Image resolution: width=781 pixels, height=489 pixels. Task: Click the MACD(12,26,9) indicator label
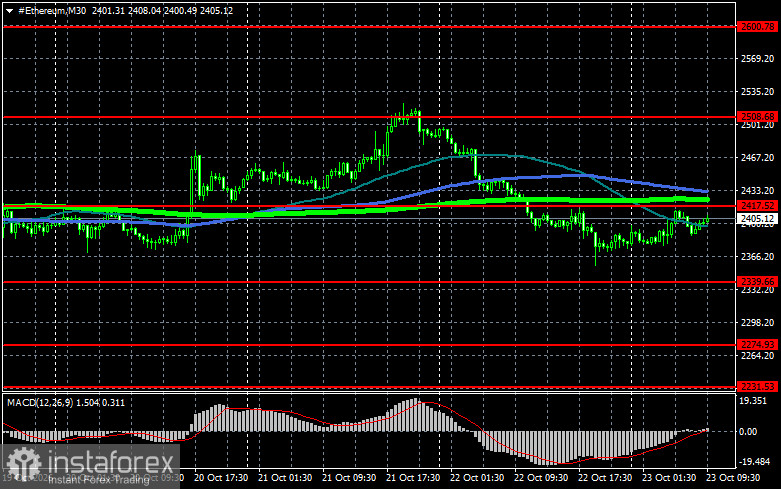coord(40,403)
